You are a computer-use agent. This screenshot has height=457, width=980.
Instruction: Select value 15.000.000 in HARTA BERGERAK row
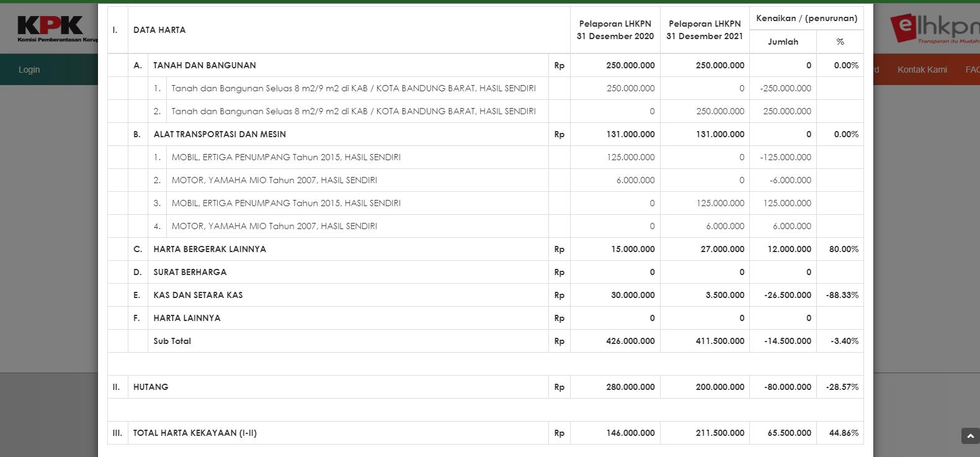click(x=633, y=249)
